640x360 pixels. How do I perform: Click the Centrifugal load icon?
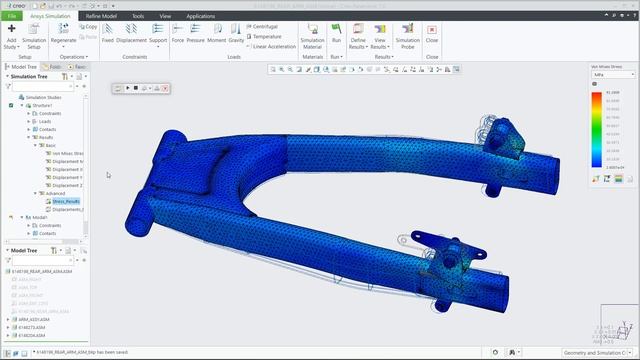tap(249, 27)
